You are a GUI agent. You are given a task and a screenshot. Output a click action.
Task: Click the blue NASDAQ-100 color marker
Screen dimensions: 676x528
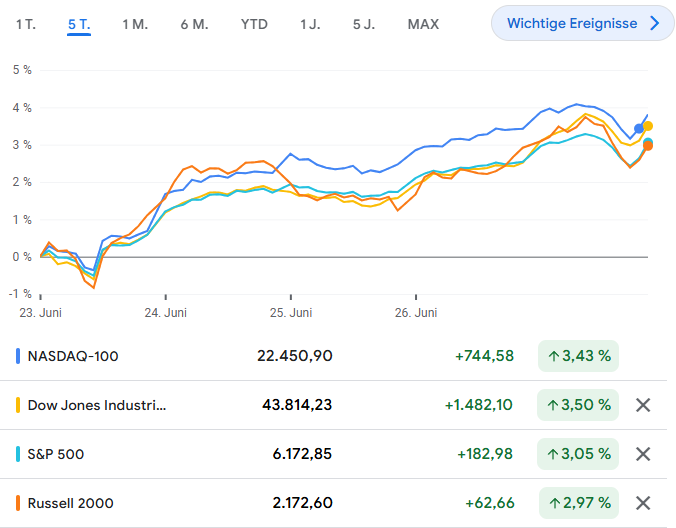(18, 356)
